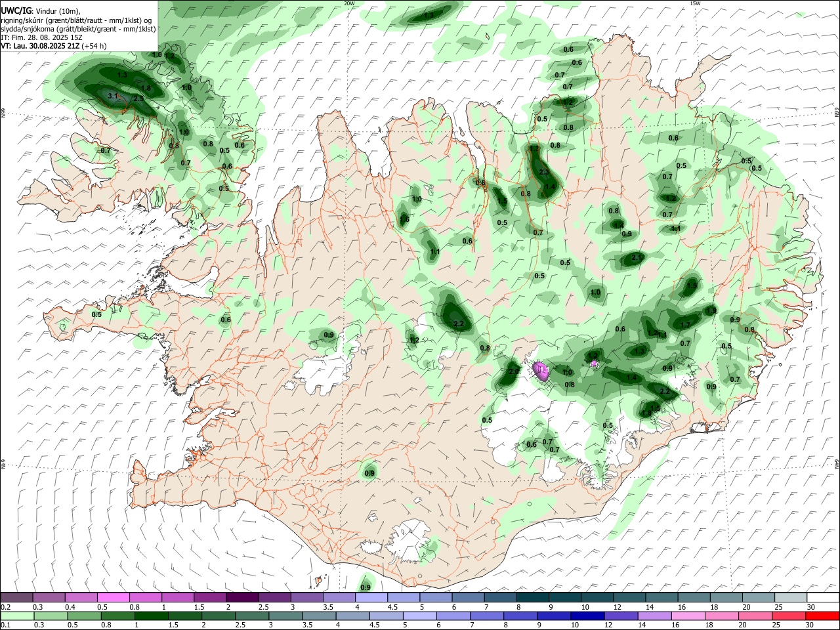This screenshot has width=840, height=630.
Task: Pick upper legend swatch between 4 and 4.5
Action: (x=371, y=597)
